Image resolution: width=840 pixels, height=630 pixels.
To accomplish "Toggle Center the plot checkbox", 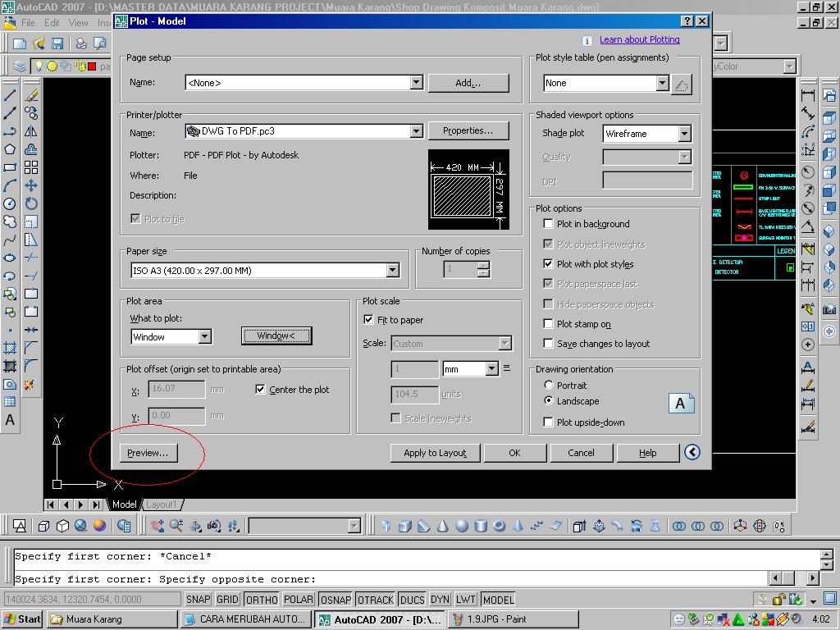I will [260, 390].
